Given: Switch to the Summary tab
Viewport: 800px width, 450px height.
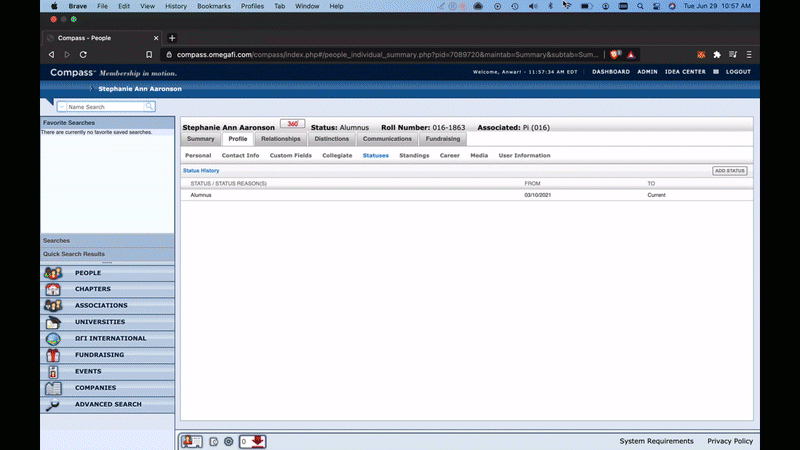Looking at the screenshot, I should (201, 139).
